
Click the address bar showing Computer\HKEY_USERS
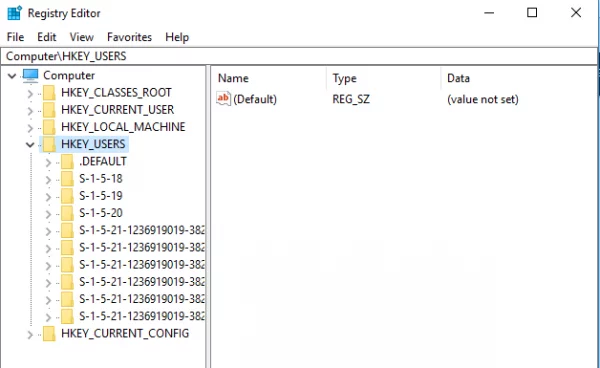coord(298,56)
